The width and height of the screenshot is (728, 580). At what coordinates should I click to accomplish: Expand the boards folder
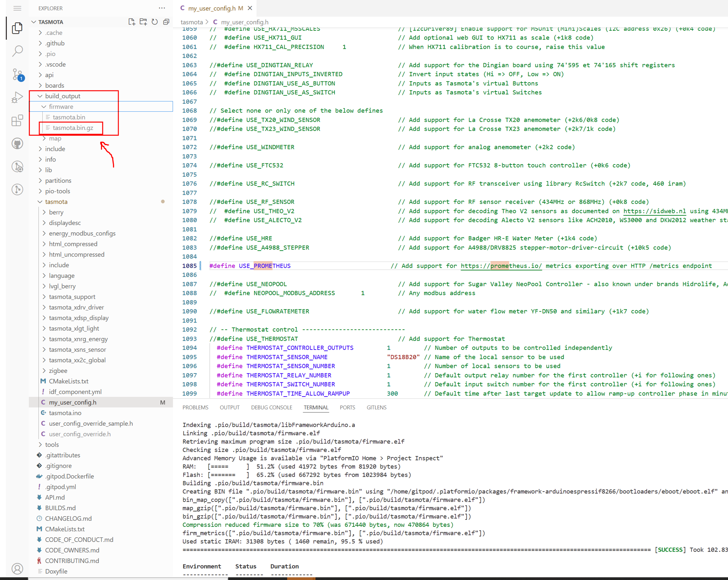tap(54, 85)
